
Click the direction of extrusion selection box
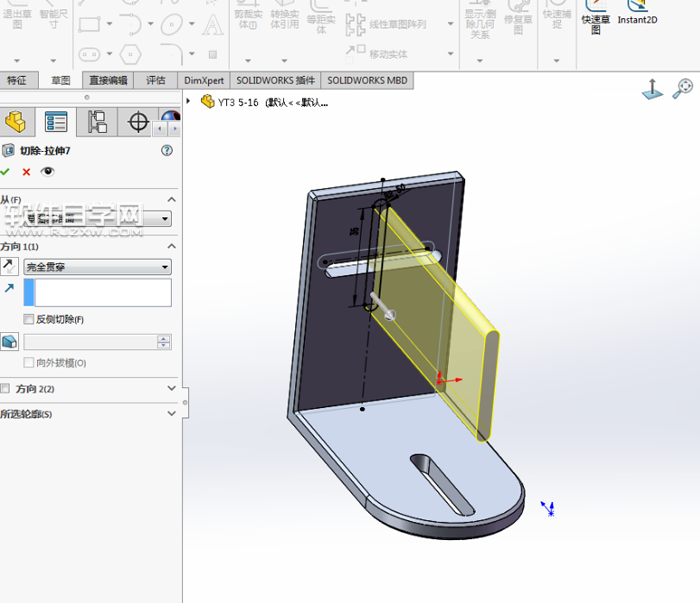[103, 292]
